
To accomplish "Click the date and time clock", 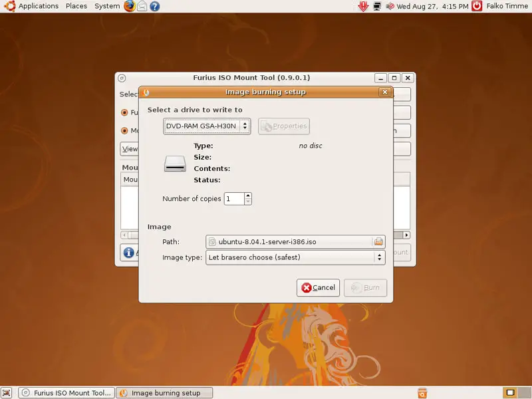I will (432, 6).
